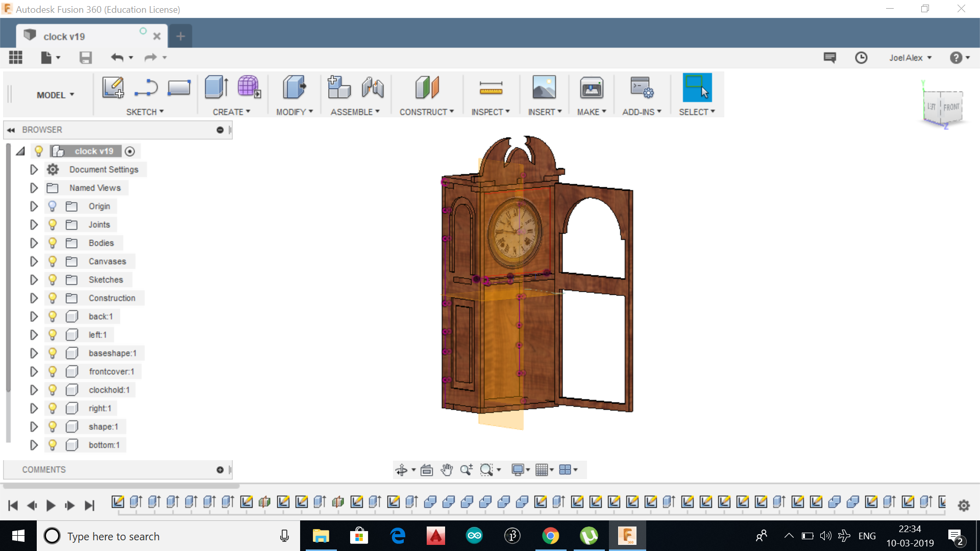Viewport: 980px width, 551px height.
Task: Select the Press Pull modify icon
Action: pos(294,87)
